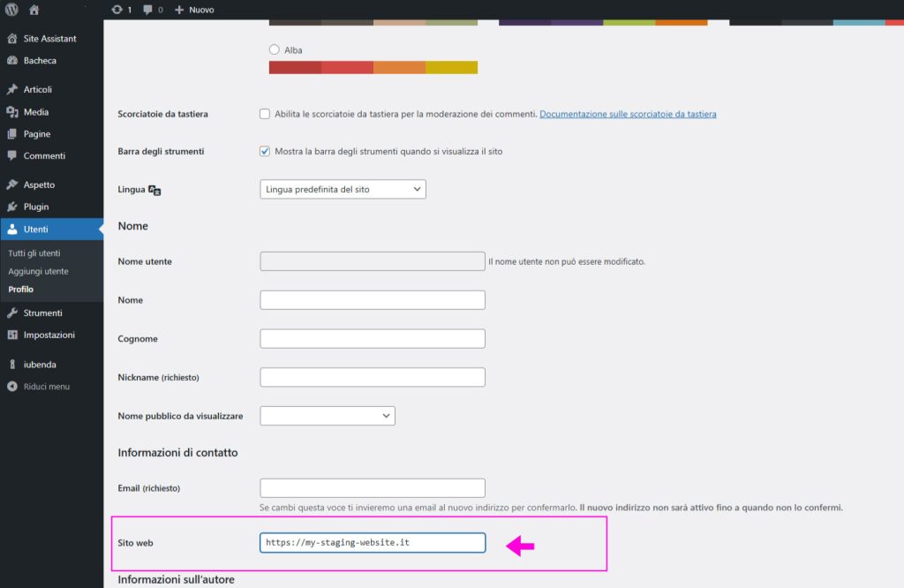Enable keyboard shortcuts for comment moderation
Screen dimensions: 904x588
tap(265, 114)
